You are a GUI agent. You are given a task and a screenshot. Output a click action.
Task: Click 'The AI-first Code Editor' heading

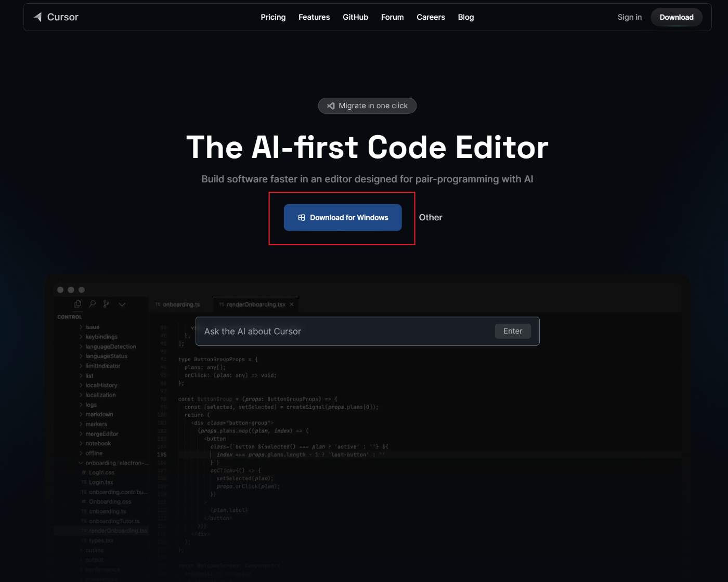tap(367, 147)
